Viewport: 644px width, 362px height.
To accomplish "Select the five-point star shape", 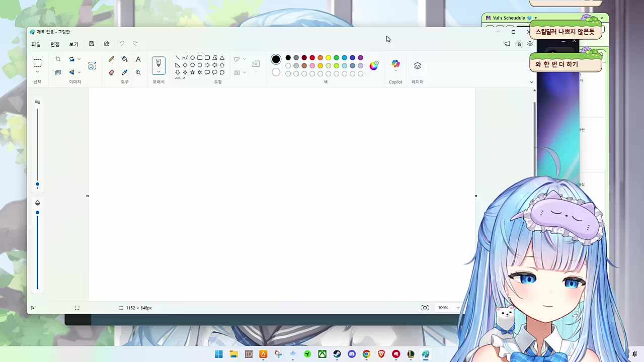I will [192, 72].
